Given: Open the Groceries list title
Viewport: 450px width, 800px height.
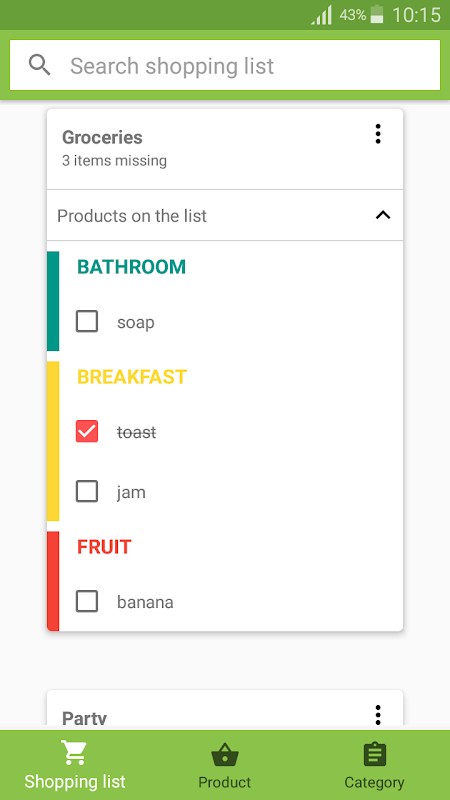Looking at the screenshot, I should [102, 137].
